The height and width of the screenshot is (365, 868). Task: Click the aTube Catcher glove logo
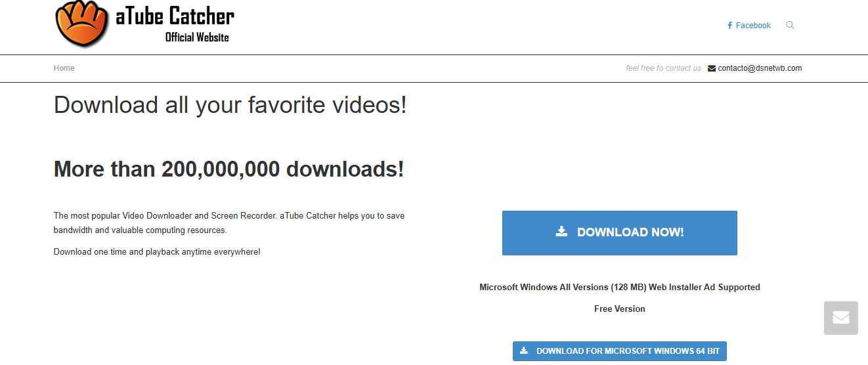[83, 24]
